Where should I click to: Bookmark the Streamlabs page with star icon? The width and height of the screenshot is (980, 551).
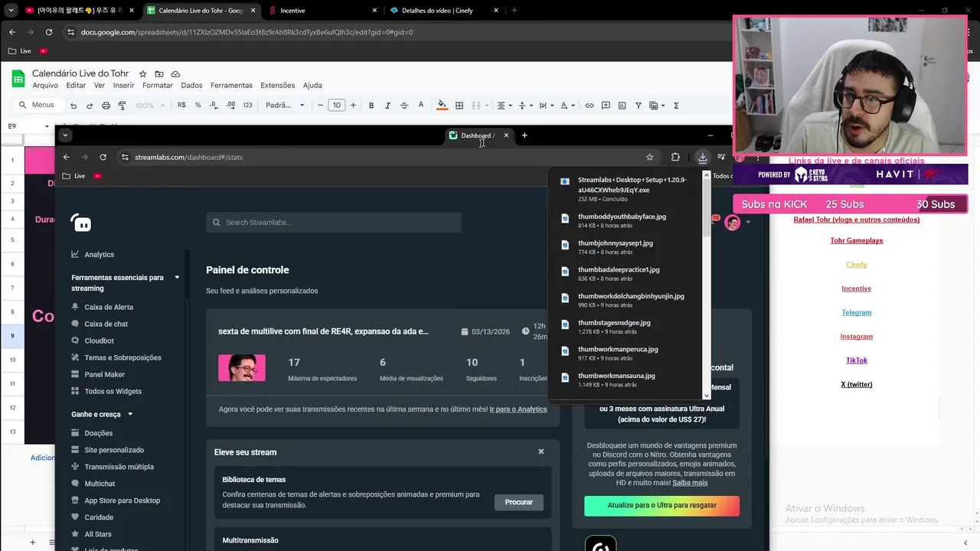[649, 157]
